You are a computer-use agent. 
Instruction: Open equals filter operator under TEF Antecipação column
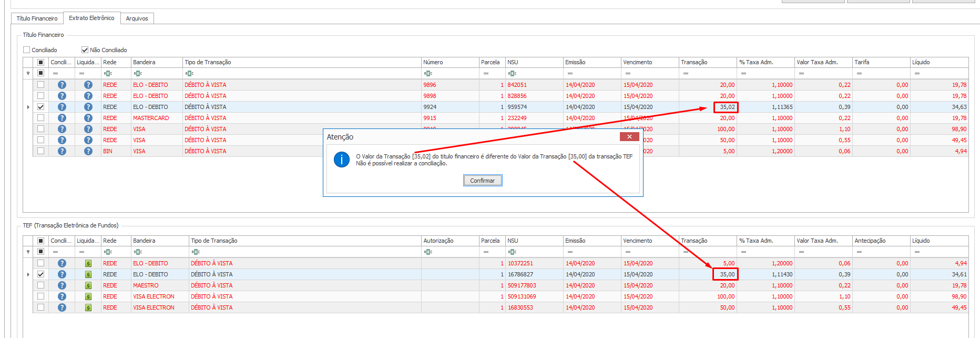[859, 252]
